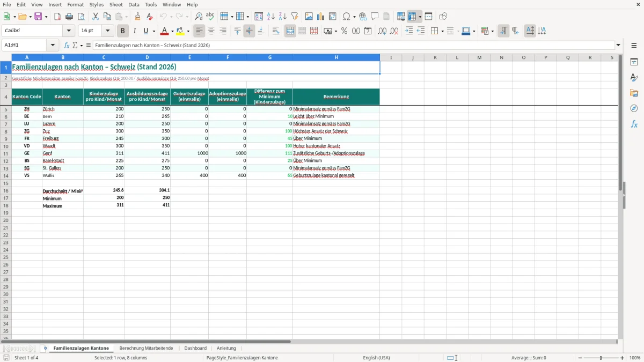Select cell containing Genf
Viewport: 644px width, 362px height.
point(63,153)
